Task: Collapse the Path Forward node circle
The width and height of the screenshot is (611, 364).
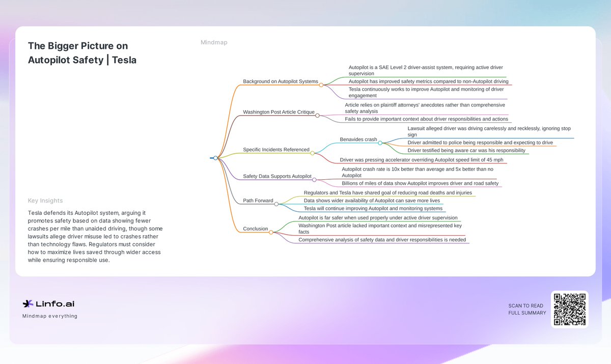Action: point(276,204)
